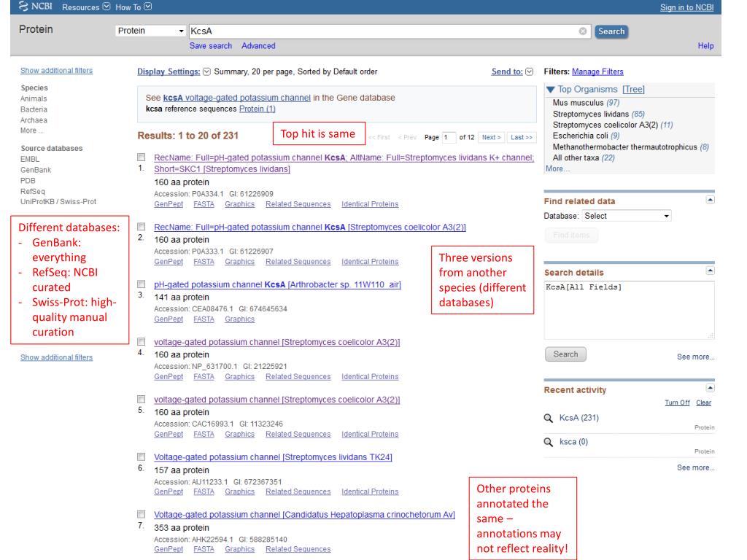Click the NCBI logo
Image resolution: width=747 pixels, height=560 pixels.
click(35, 7)
